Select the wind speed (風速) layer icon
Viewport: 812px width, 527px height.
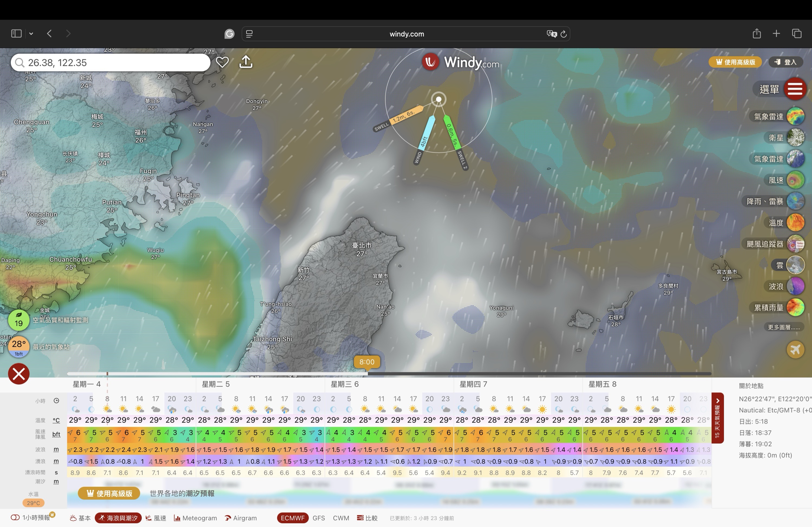coord(795,180)
